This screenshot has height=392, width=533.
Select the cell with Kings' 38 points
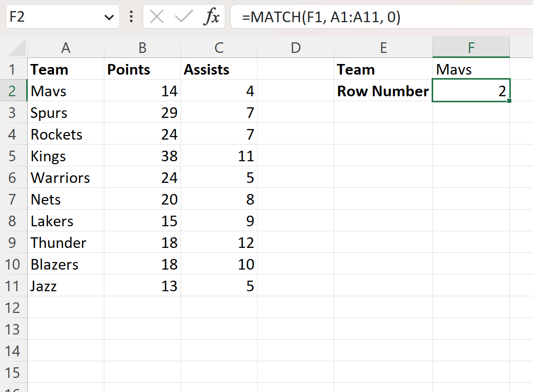(142, 156)
